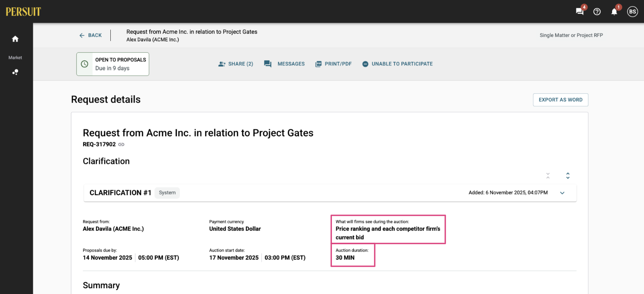Viewport: 644px width, 294px height.
Task: Click the '30 MIN' auction duration
Action: [x=345, y=258]
